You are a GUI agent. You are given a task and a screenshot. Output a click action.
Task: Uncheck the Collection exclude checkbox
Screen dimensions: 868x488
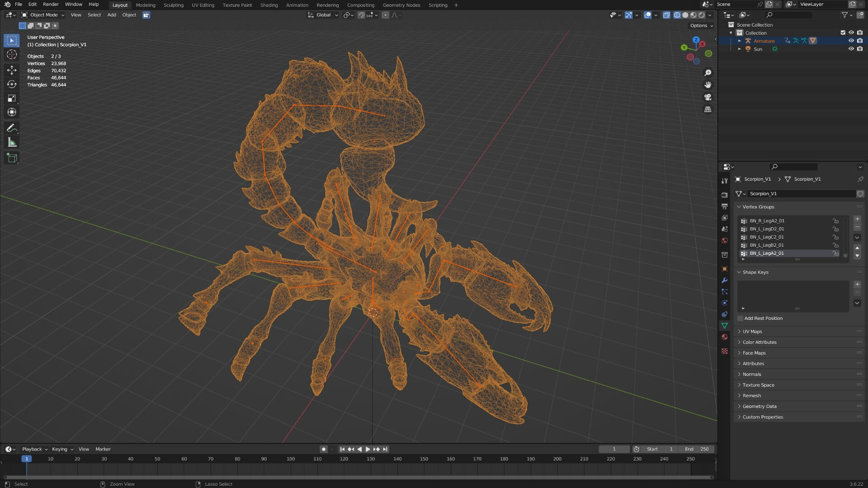[x=843, y=33]
